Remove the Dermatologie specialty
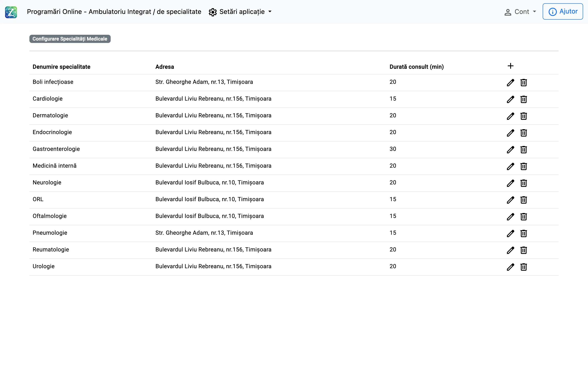Screen dimensions: 588x368 tap(524, 116)
